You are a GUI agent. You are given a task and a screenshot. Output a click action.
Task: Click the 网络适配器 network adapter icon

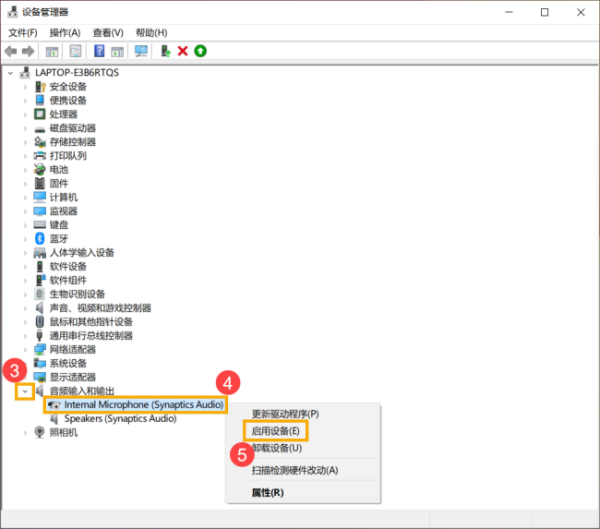pos(40,349)
